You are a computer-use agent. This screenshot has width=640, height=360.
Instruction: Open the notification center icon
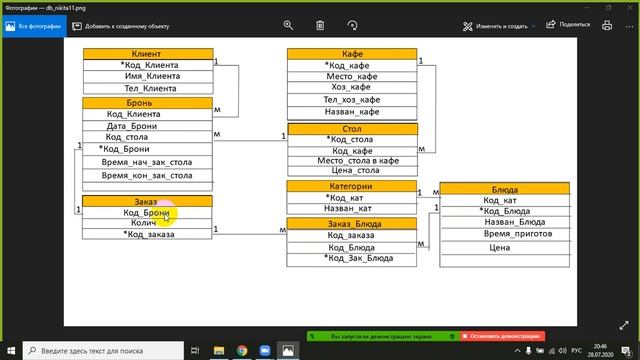point(626,351)
